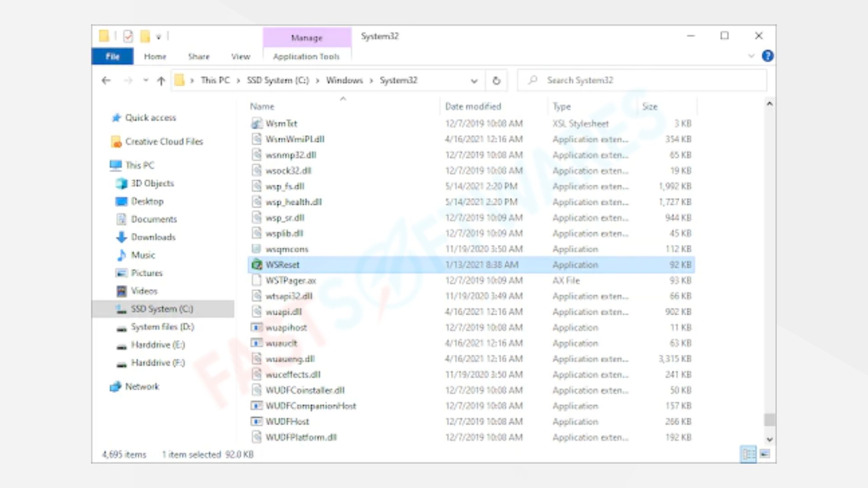Click the scroll down arrow of the file list
Viewport: 868px width, 488px height.
[x=769, y=439]
